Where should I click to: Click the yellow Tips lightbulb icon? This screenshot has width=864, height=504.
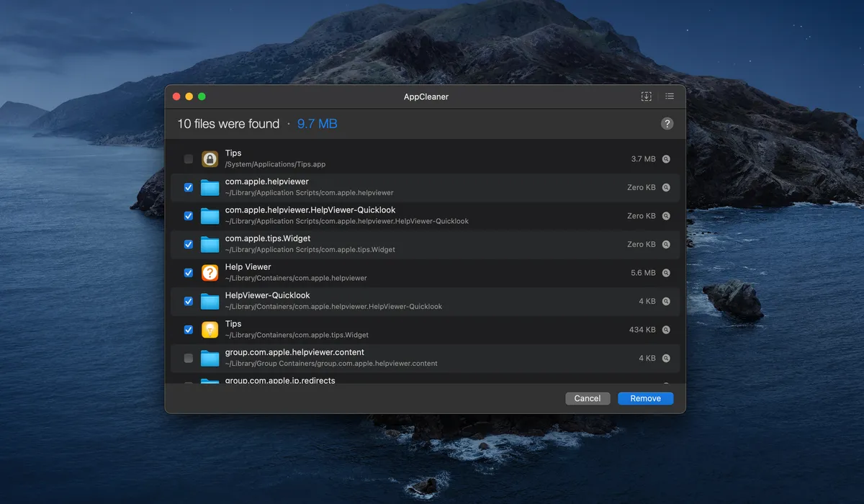[210, 330]
